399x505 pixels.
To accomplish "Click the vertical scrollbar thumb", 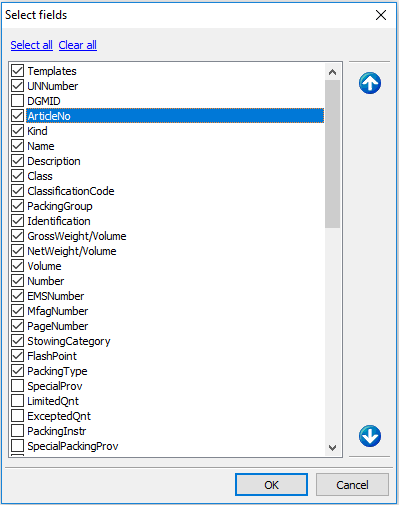I will pyautogui.click(x=332, y=154).
